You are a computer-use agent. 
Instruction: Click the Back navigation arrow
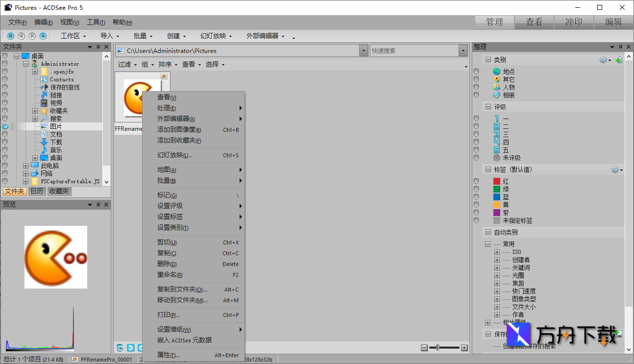coord(21,36)
